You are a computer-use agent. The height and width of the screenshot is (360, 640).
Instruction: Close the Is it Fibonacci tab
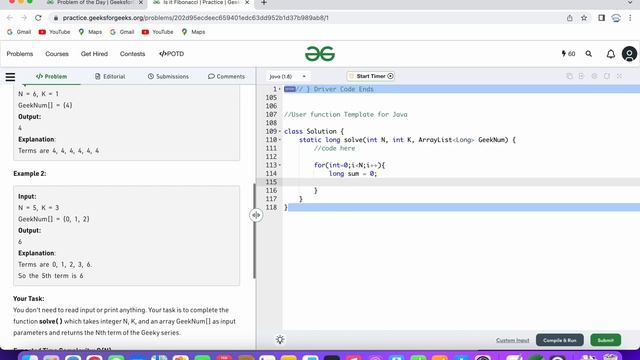247,3
